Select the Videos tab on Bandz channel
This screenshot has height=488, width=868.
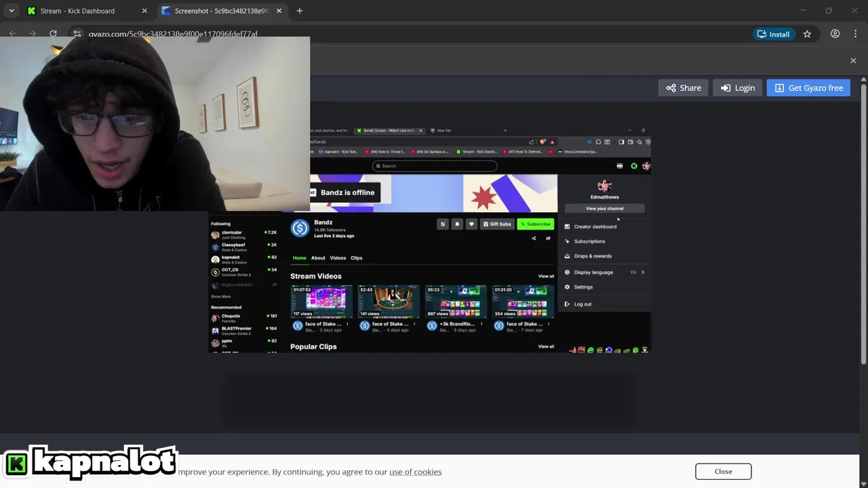[338, 258]
